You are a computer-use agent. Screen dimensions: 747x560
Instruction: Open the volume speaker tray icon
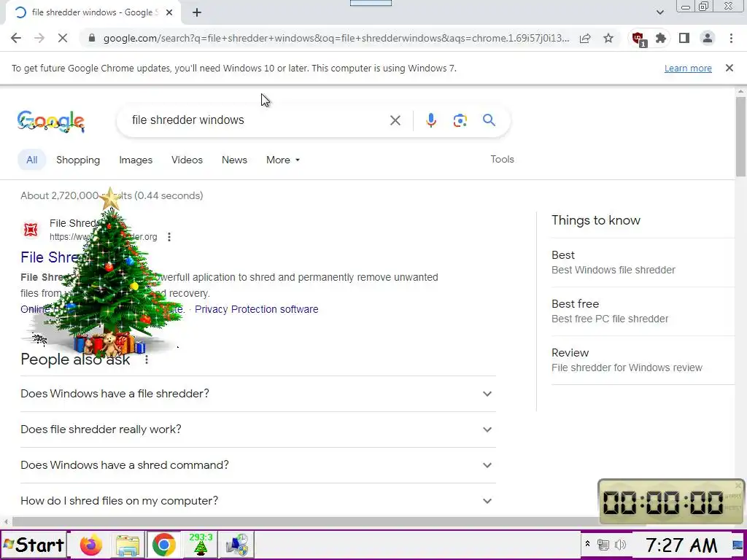(x=620, y=544)
